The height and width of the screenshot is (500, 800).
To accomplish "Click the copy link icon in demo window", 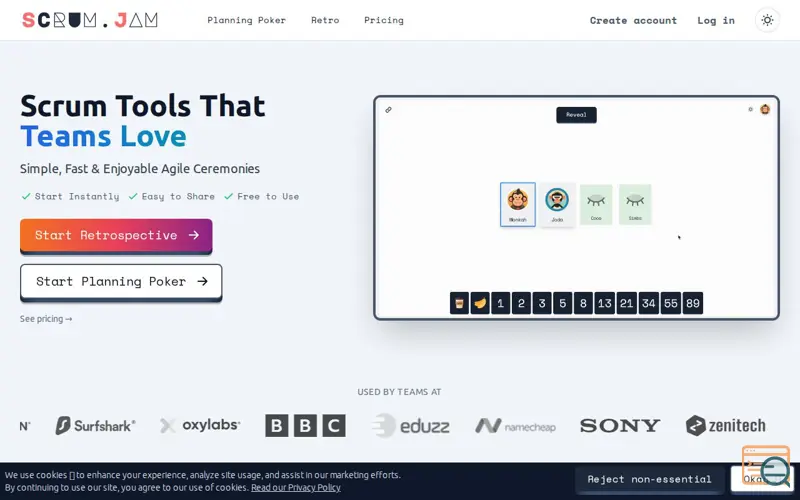I will point(388,110).
